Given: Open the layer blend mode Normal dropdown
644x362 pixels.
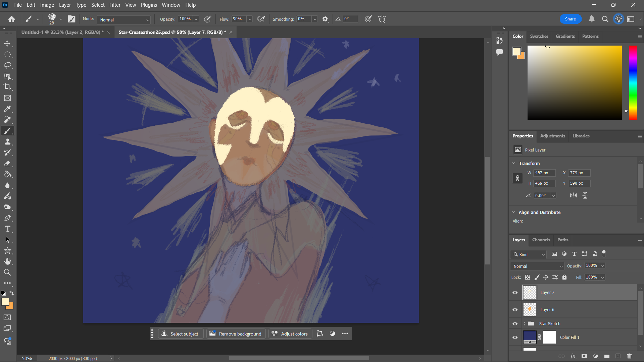Looking at the screenshot, I should coord(537,266).
